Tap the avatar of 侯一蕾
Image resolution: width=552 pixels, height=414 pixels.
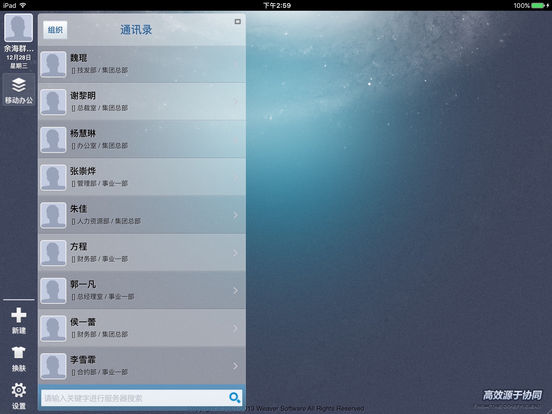[x=53, y=328]
